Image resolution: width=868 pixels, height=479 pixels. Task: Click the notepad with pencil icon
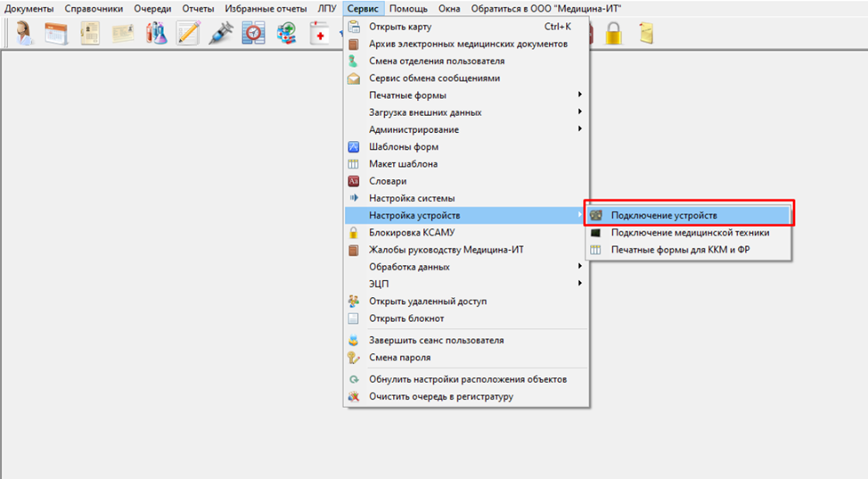[188, 34]
